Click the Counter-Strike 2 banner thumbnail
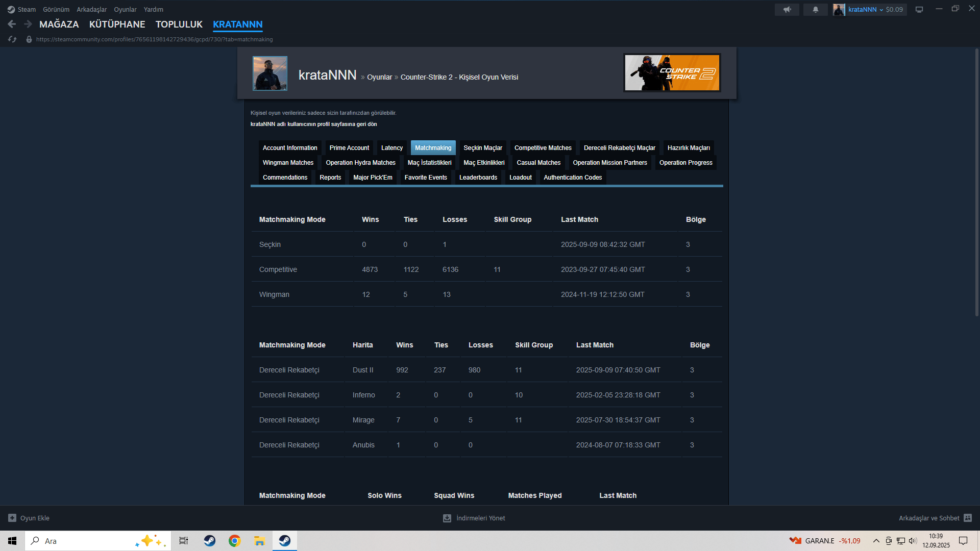 [672, 73]
